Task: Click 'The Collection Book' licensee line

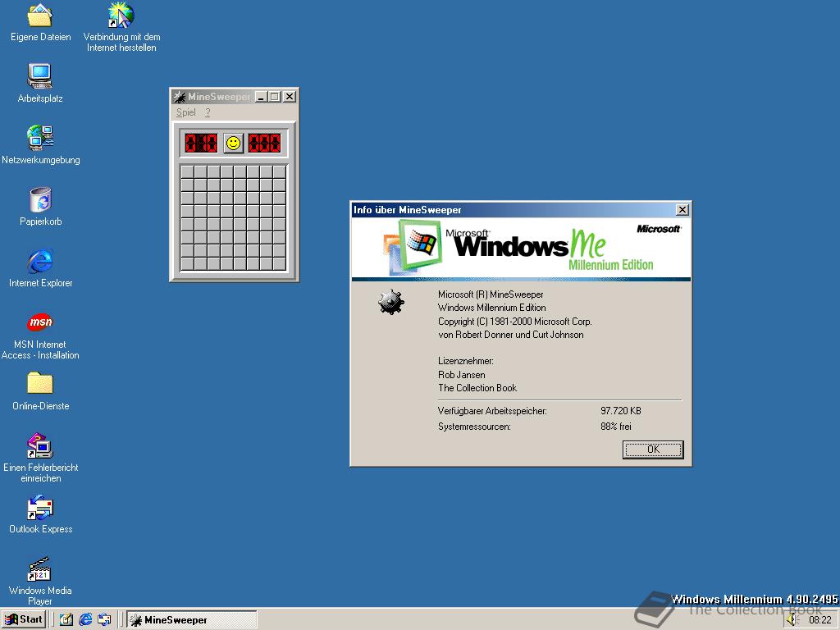Action: pos(477,388)
